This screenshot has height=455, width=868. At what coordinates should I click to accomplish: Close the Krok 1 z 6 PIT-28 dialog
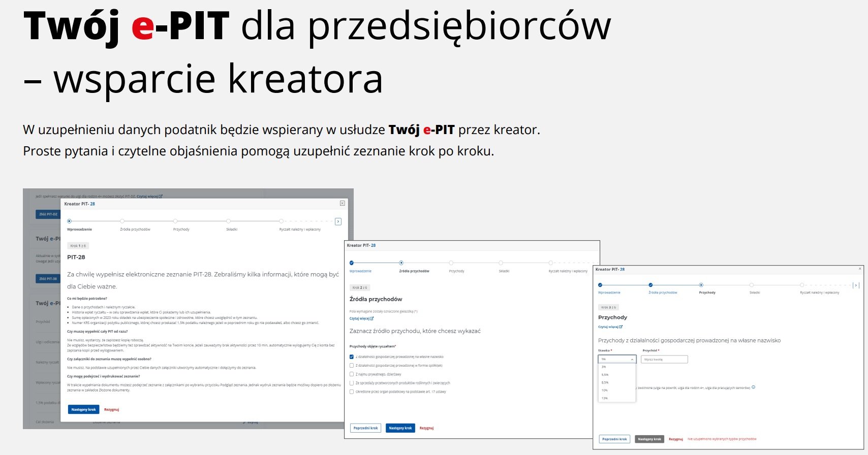342,203
